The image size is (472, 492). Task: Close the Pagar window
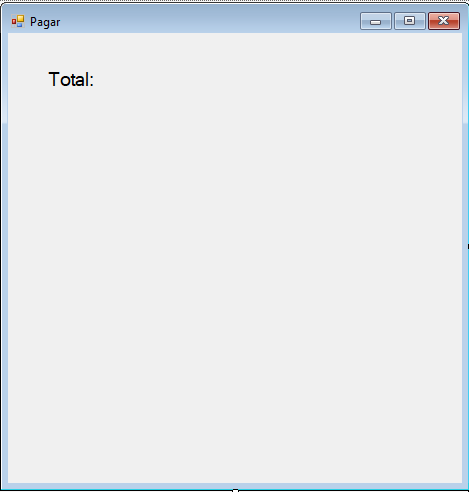click(x=444, y=21)
